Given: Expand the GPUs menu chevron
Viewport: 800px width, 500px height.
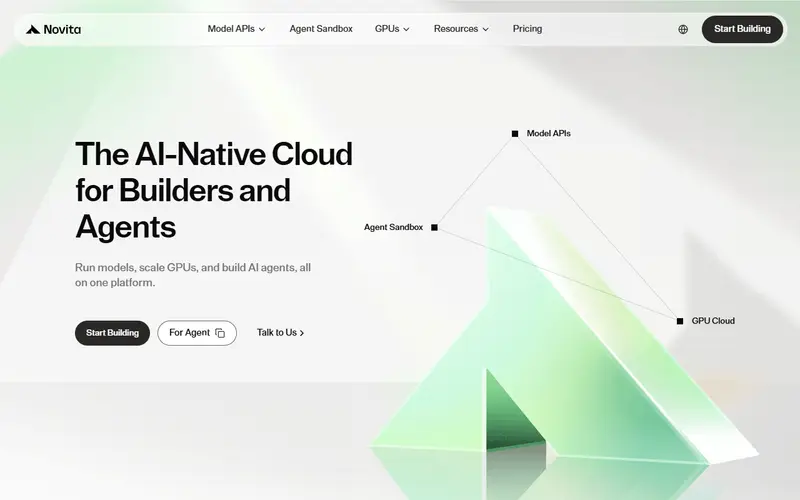Looking at the screenshot, I should (406, 29).
